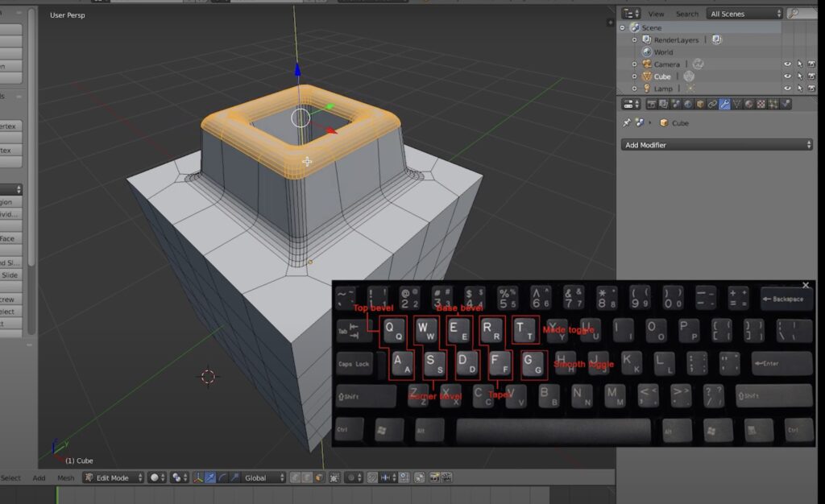Open the Texture properties tab (checkerboard)
This screenshot has height=504, width=825.
coord(761,104)
